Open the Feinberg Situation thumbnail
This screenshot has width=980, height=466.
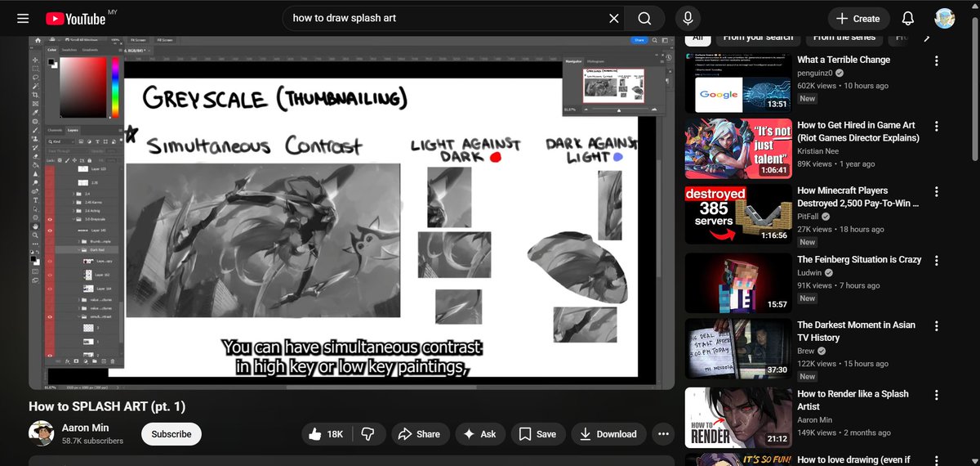pos(737,283)
